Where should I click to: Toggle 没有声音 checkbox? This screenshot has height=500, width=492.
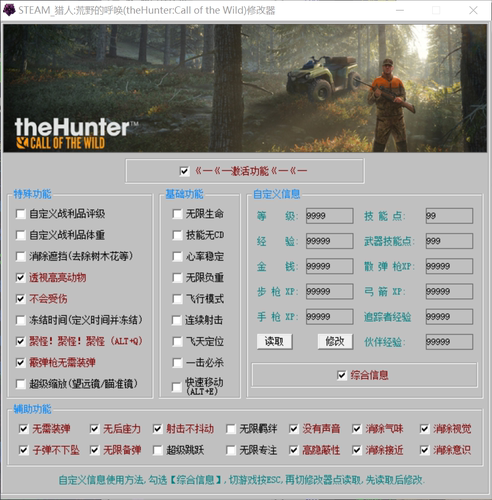point(294,429)
